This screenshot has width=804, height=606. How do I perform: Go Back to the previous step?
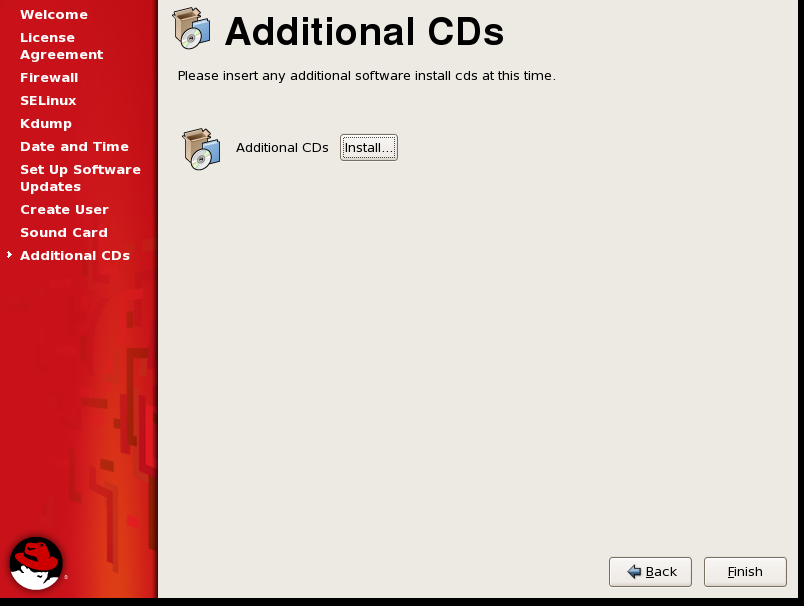(x=650, y=572)
